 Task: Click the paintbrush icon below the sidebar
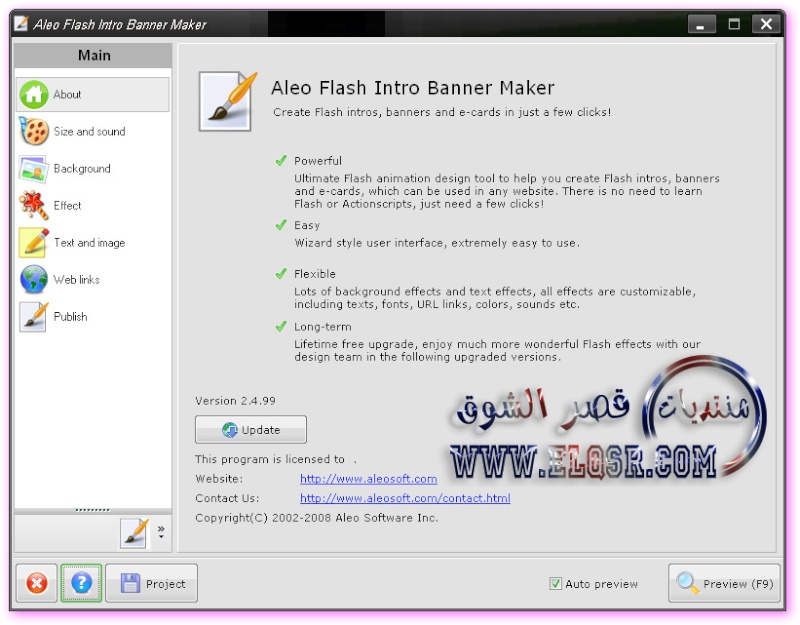135,533
